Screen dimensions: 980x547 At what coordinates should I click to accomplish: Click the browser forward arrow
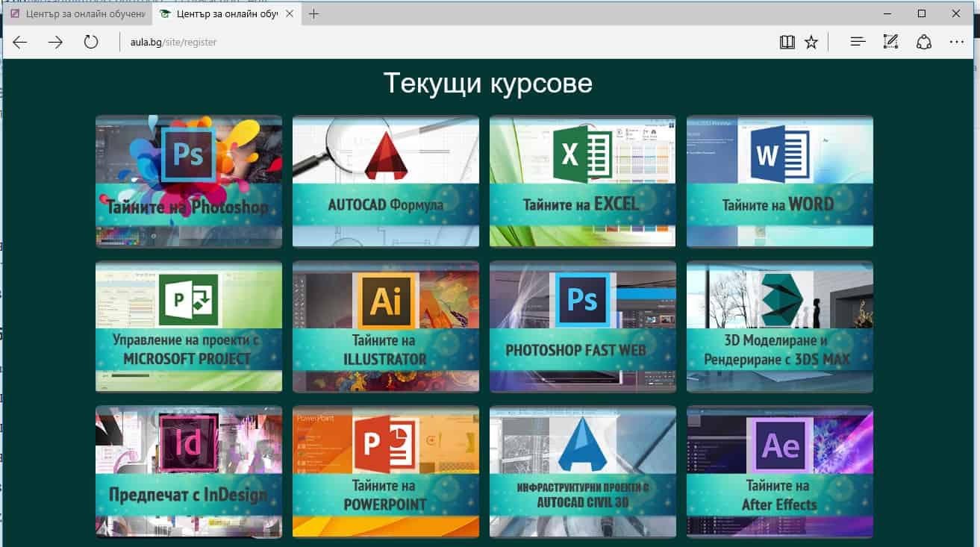55,43
